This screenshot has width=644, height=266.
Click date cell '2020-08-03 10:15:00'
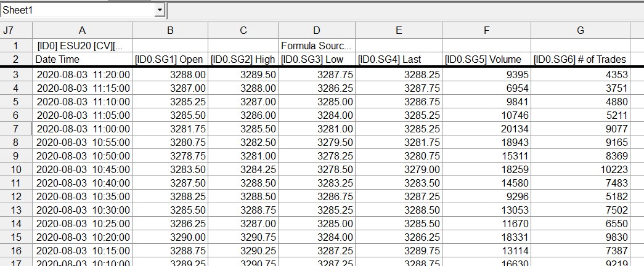coord(82,251)
